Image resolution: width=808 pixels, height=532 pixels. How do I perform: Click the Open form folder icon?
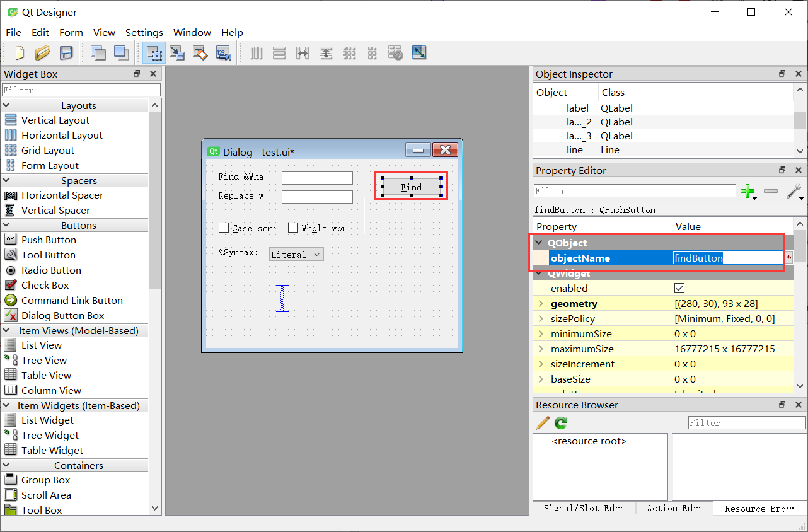pyautogui.click(x=42, y=53)
